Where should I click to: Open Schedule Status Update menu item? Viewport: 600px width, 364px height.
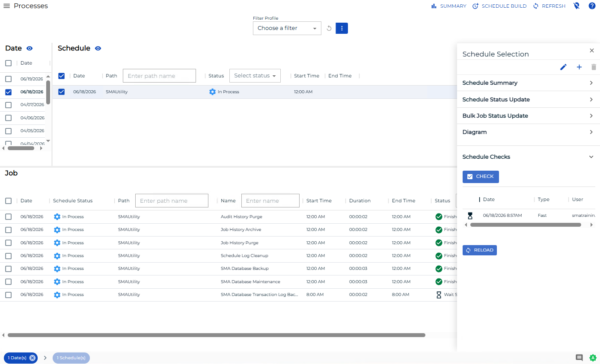tap(528, 100)
